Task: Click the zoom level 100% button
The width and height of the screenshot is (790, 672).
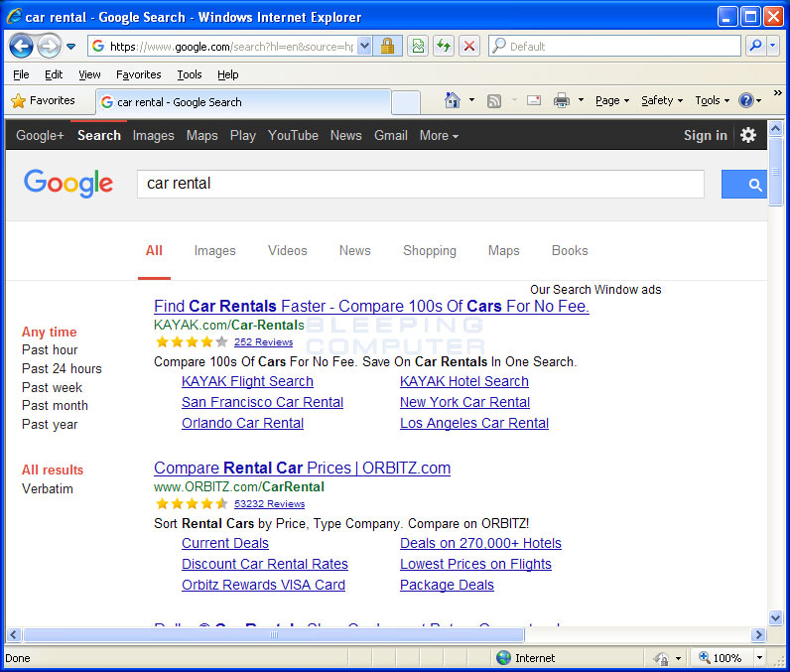Action: pos(721,658)
